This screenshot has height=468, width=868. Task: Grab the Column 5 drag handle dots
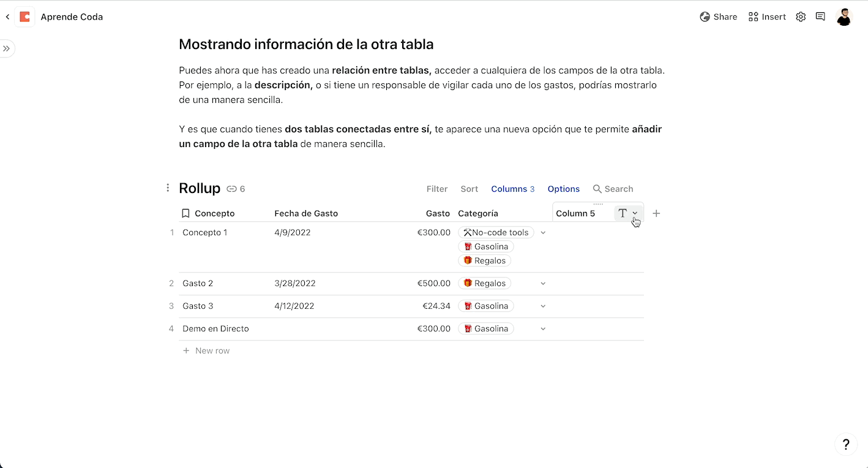coord(598,204)
